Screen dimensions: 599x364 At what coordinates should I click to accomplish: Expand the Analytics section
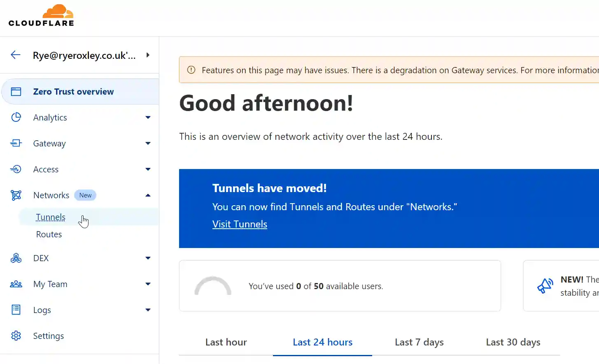coord(148,117)
